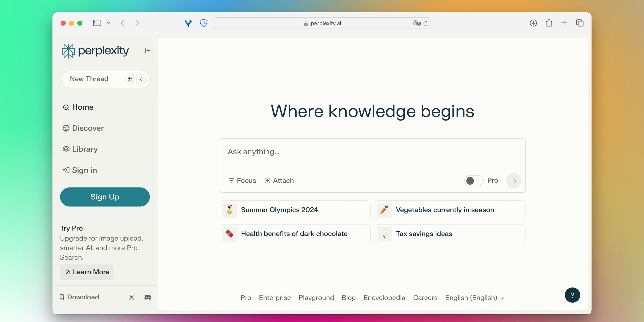The width and height of the screenshot is (644, 322).
Task: Open the Encyclopedia footer link
Action: [x=384, y=298]
